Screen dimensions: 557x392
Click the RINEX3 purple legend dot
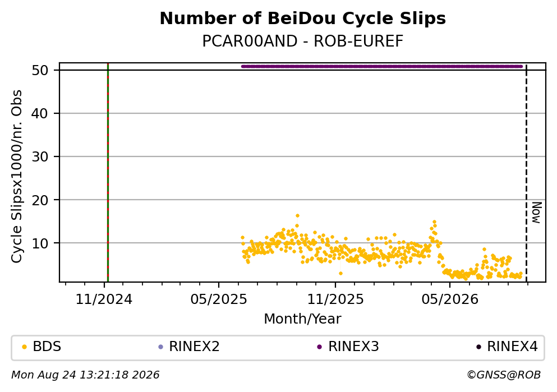pyautogui.click(x=319, y=347)
